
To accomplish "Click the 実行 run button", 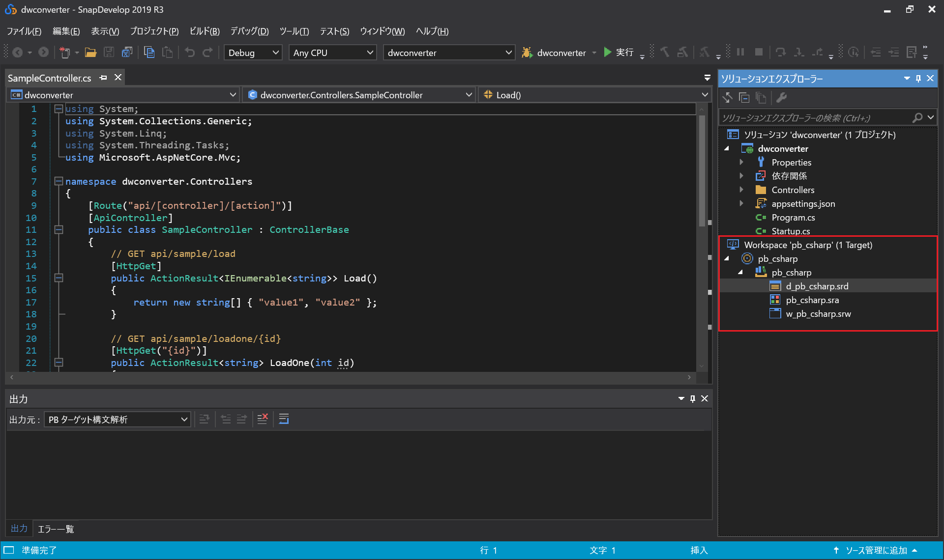I will tap(619, 53).
